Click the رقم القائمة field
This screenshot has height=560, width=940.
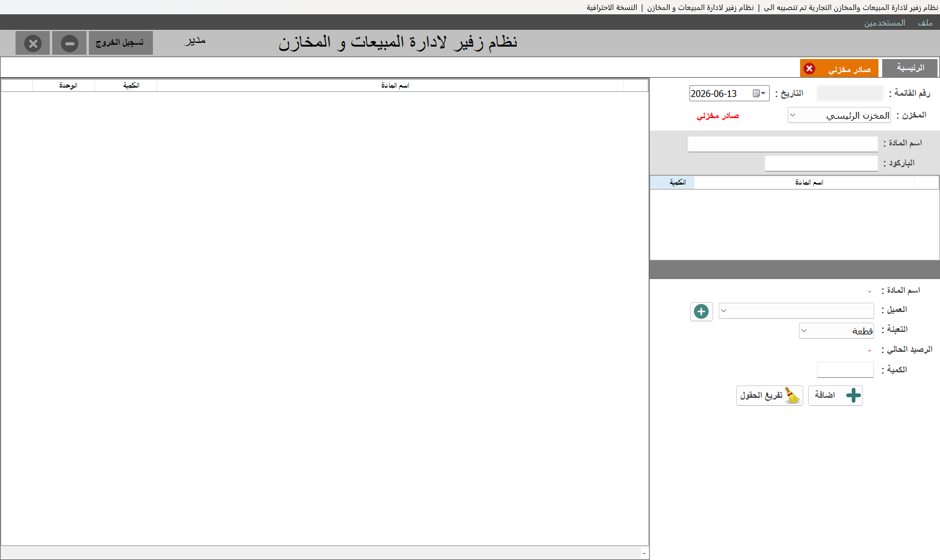pyautogui.click(x=850, y=93)
